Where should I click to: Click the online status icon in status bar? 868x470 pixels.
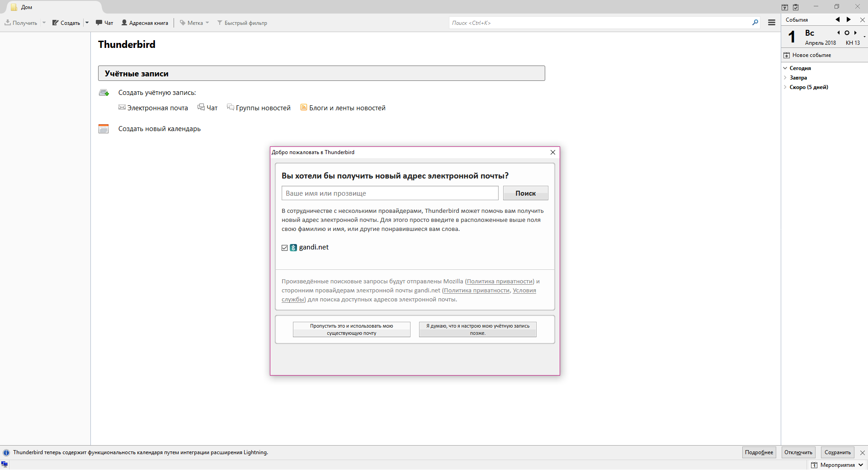click(x=5, y=465)
